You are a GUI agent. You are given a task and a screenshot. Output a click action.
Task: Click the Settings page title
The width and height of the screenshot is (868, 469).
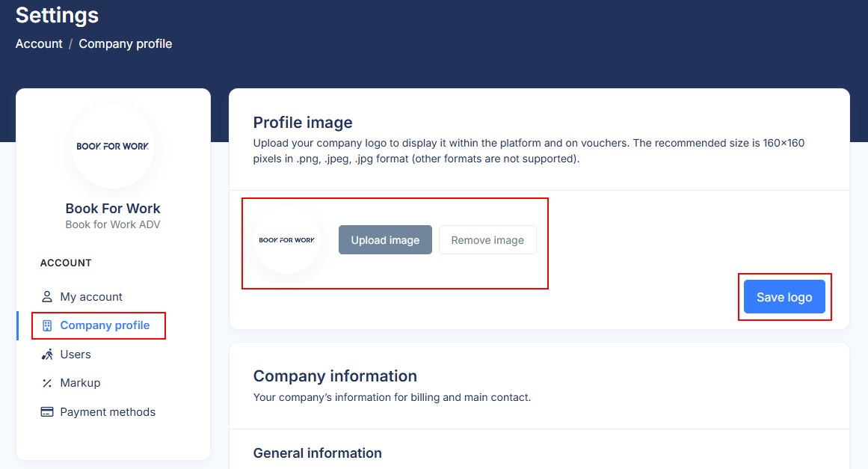pos(57,15)
